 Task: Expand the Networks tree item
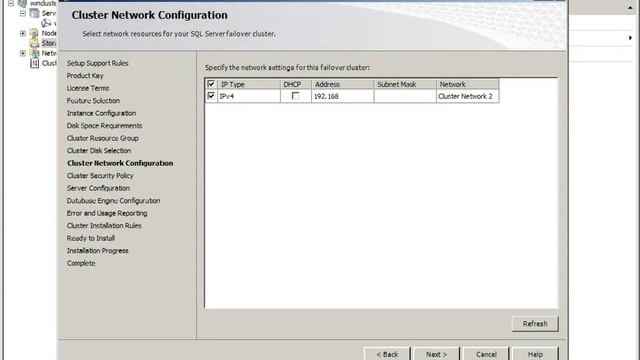point(23,53)
